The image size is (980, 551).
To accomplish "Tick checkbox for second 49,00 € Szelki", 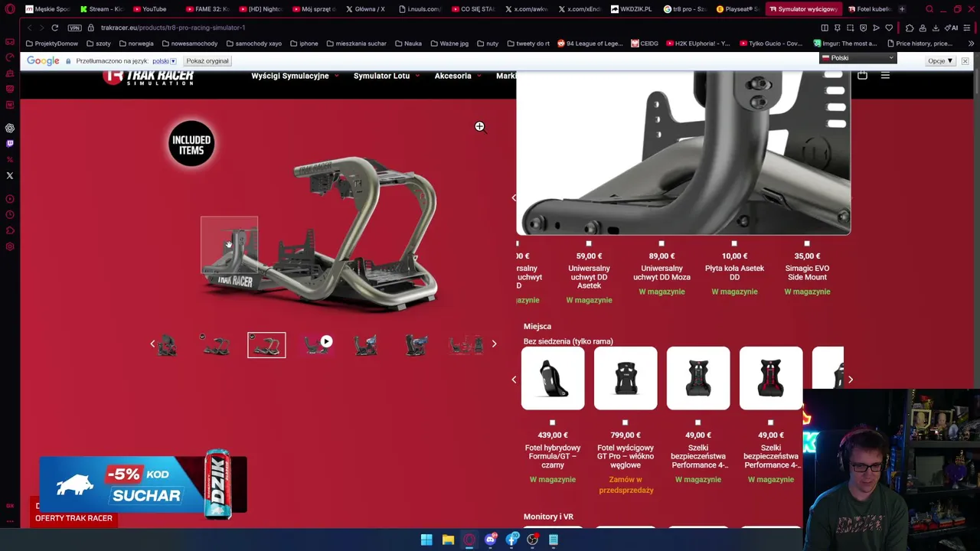I will (x=770, y=422).
